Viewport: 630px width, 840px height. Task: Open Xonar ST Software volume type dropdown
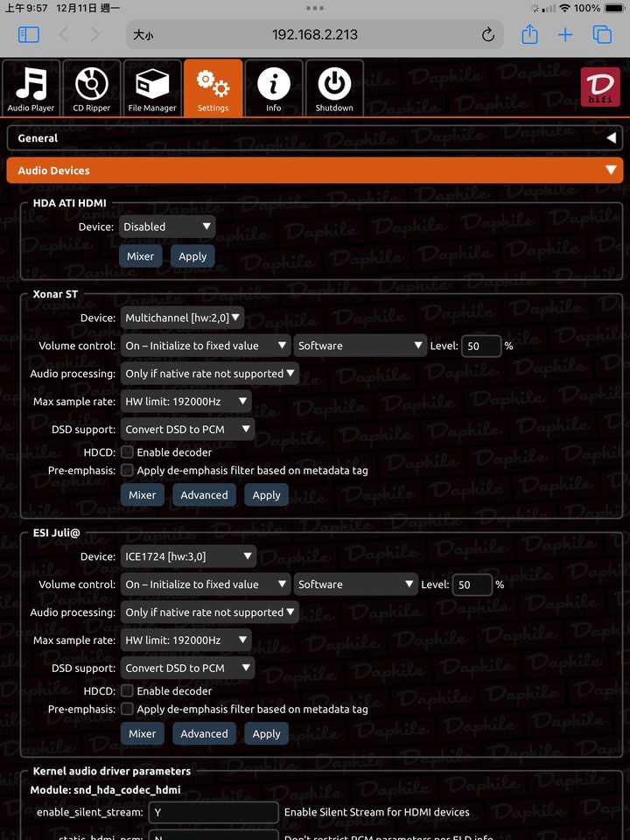pyautogui.click(x=360, y=346)
